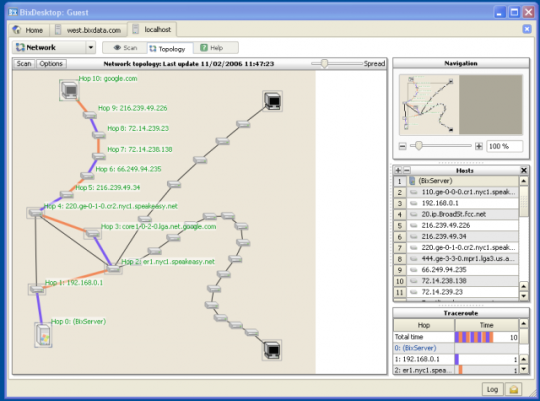Click the Hop 10: google.com label

108,79
